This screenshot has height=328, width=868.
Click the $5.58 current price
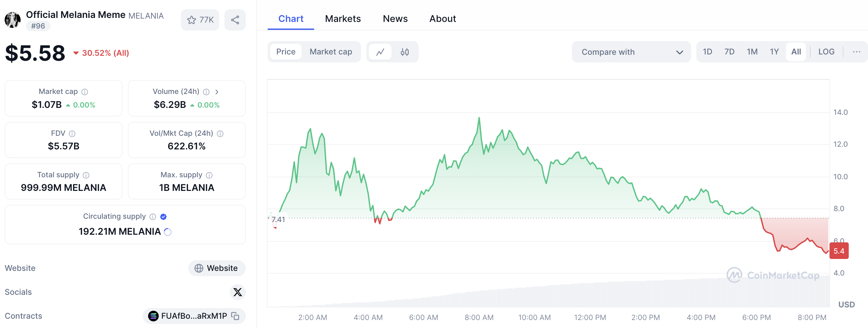[35, 53]
